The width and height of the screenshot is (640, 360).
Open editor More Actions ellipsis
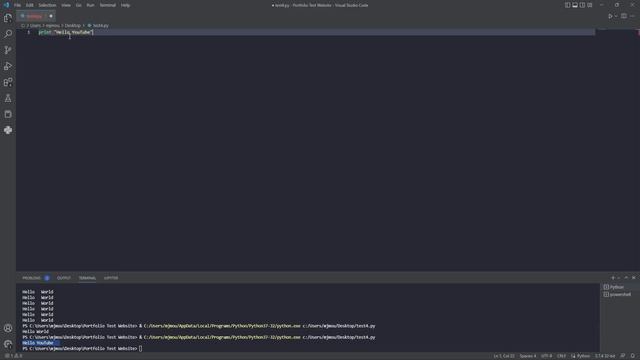[632, 16]
